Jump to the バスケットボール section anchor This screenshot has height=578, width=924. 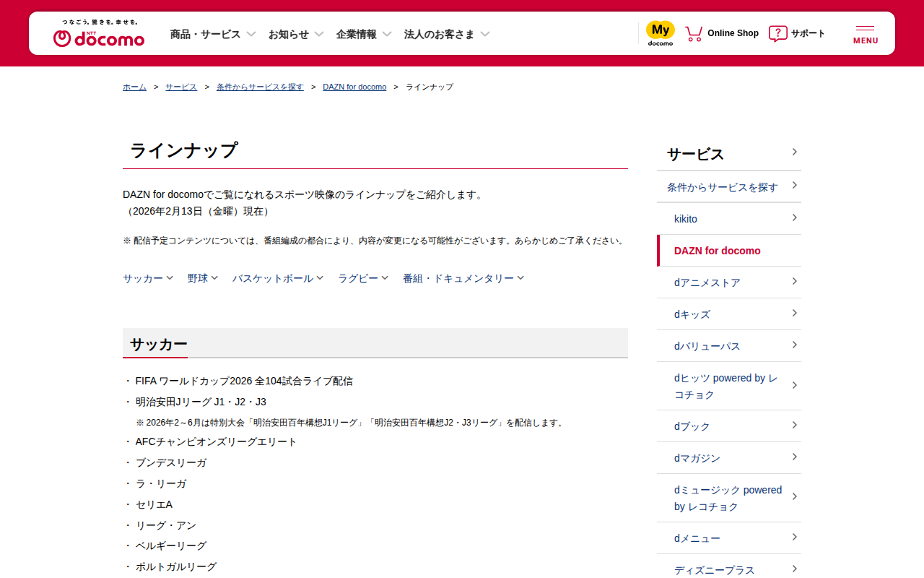(x=278, y=278)
